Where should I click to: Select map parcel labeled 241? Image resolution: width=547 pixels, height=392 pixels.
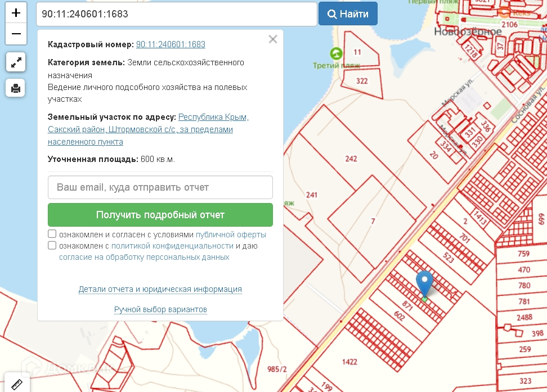coord(312,195)
